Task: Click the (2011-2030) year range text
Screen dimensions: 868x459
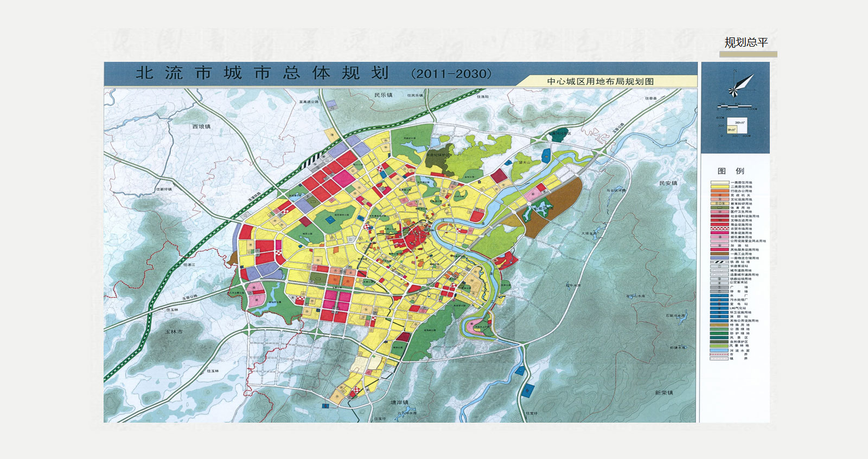Action: click(451, 74)
